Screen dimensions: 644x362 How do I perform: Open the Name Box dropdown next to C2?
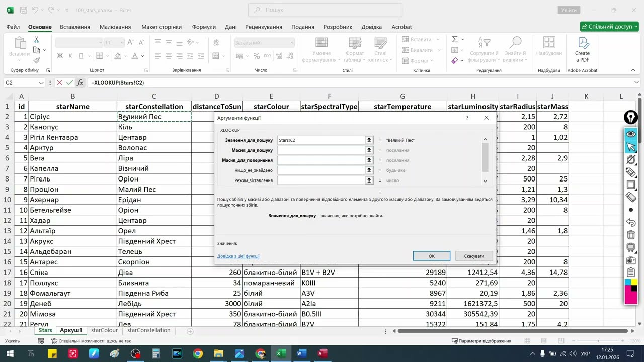pos(41,83)
